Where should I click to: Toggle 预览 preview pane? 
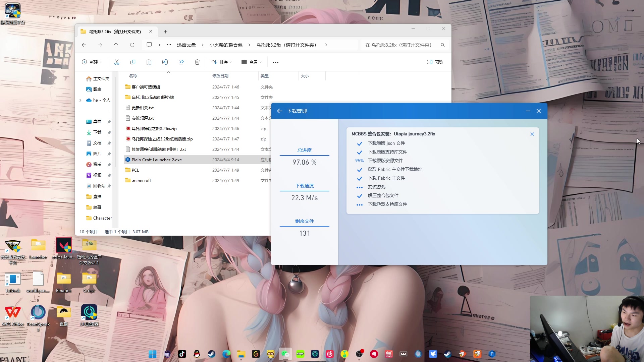[x=435, y=62]
